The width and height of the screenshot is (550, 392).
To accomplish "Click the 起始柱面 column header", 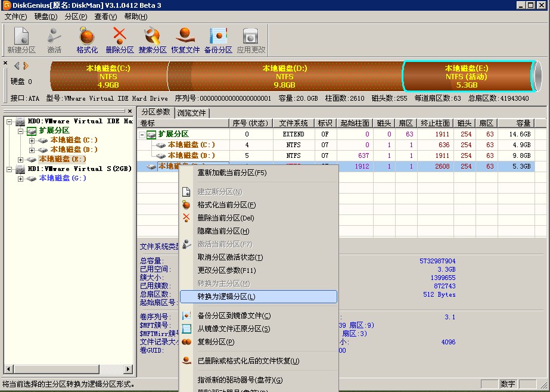I will (x=355, y=123).
